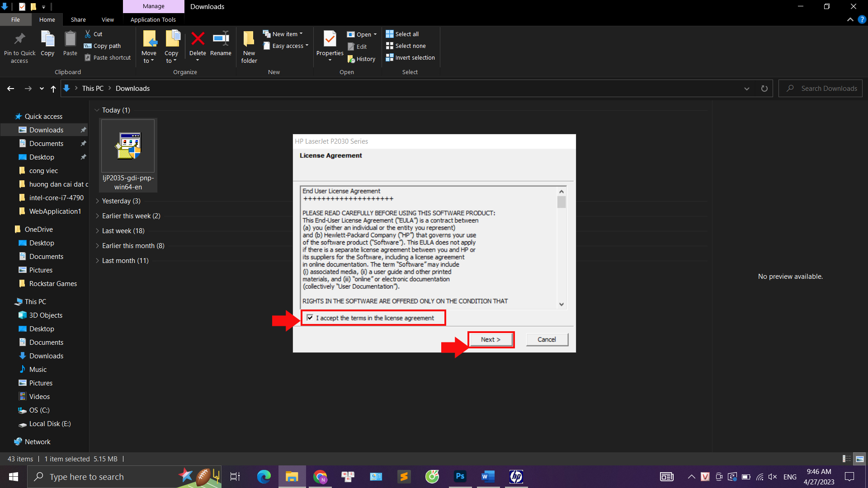Viewport: 868px width, 488px height.
Task: Click Paste shortcut command
Action: pyautogui.click(x=108, y=57)
